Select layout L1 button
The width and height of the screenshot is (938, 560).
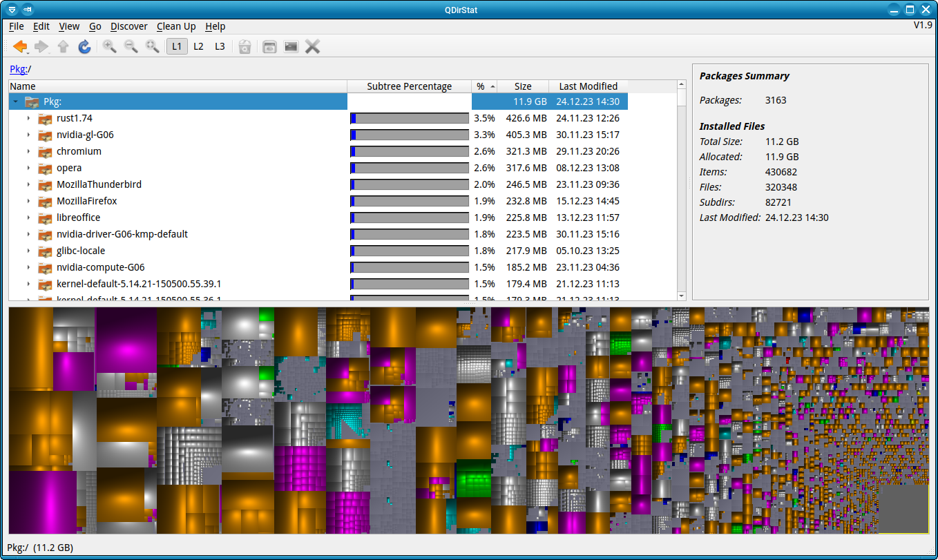(177, 46)
